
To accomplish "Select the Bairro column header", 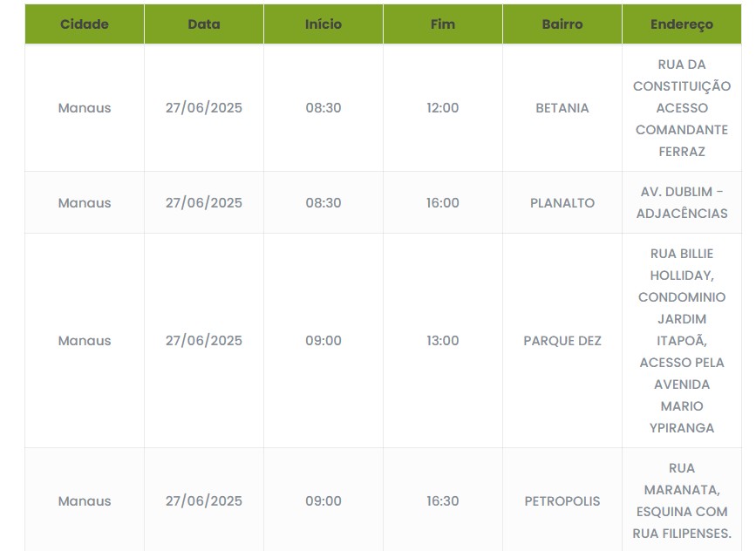I will coord(562,24).
